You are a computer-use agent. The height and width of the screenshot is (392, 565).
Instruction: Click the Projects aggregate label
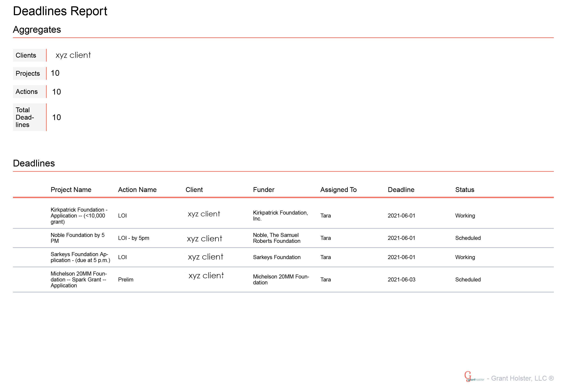27,73
